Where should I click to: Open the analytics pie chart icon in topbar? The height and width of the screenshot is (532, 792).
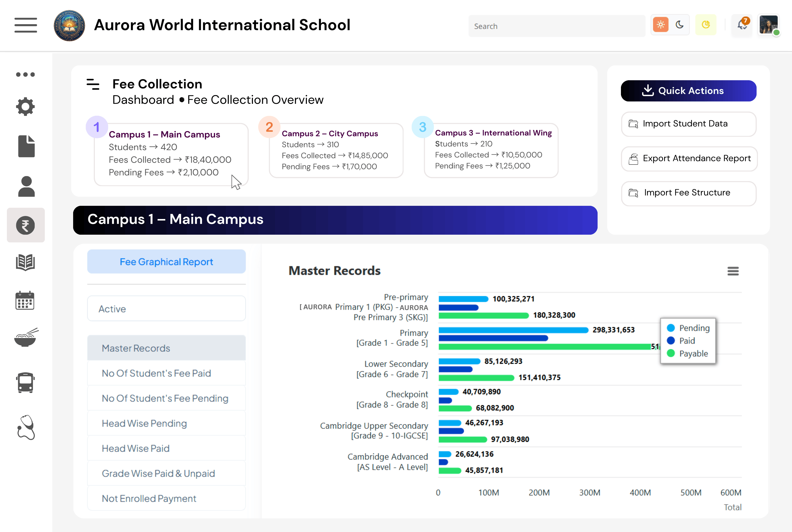click(706, 25)
